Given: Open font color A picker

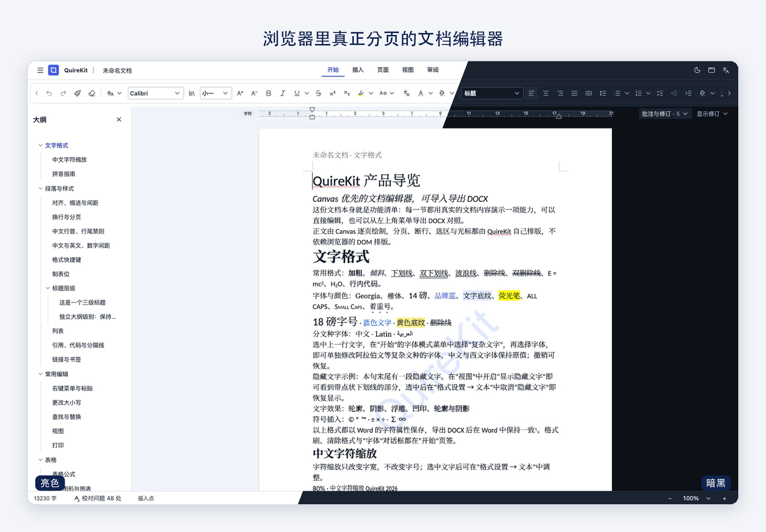Looking at the screenshot, I should (430, 94).
